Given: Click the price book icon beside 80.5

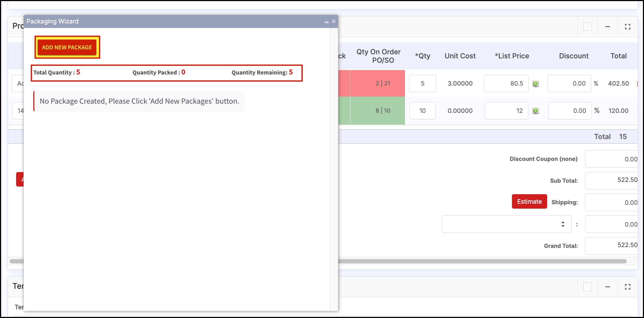Looking at the screenshot, I should click(535, 83).
